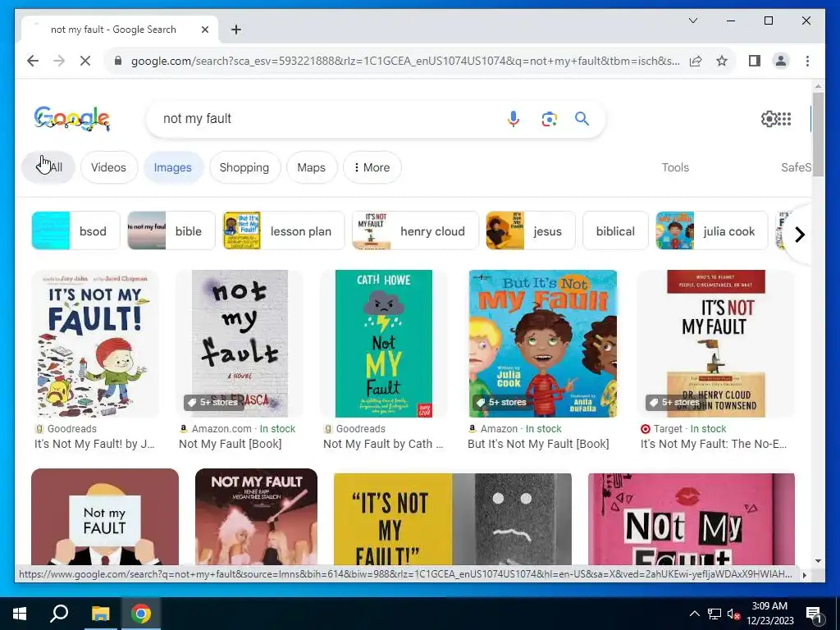This screenshot has height=630, width=840.
Task: Open 'Not My Fault by Cath ...' link
Action: [383, 444]
